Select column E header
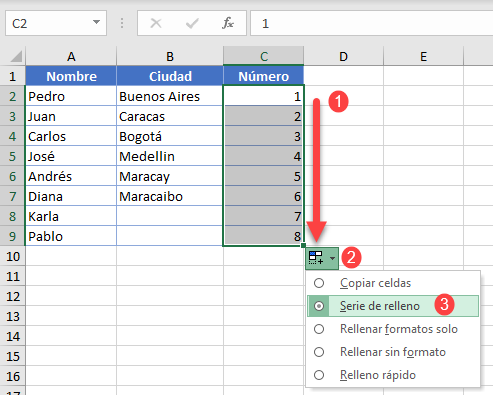Image resolution: width=493 pixels, height=395 pixels. click(424, 56)
